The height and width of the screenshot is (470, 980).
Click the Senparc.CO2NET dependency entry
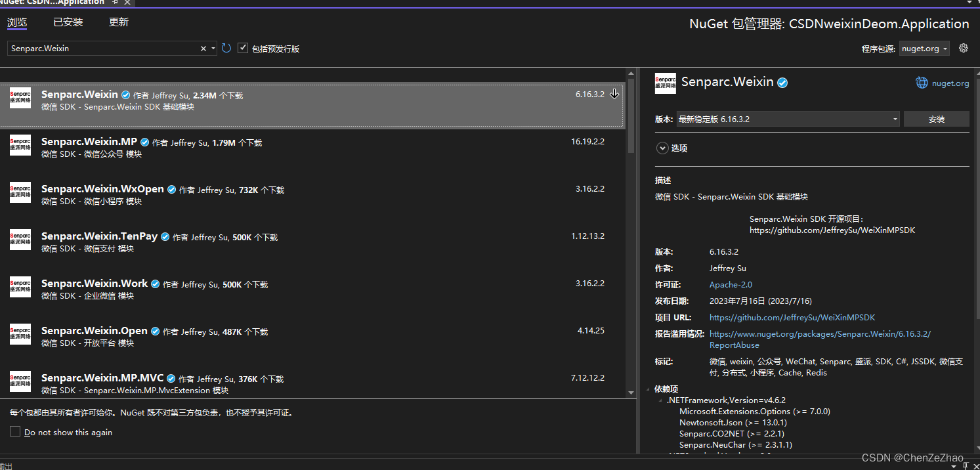(732, 434)
